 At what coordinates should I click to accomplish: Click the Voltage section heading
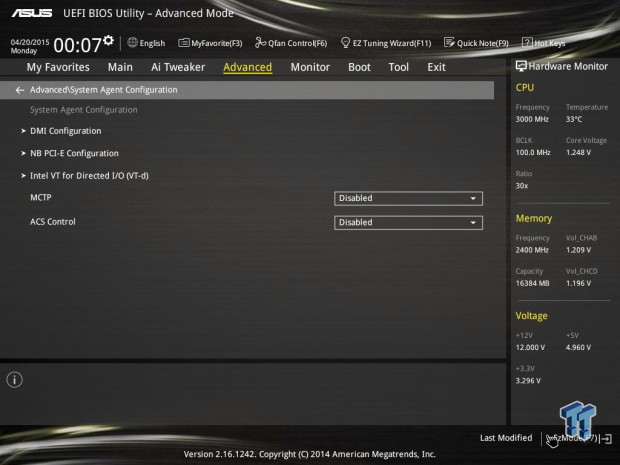(531, 316)
